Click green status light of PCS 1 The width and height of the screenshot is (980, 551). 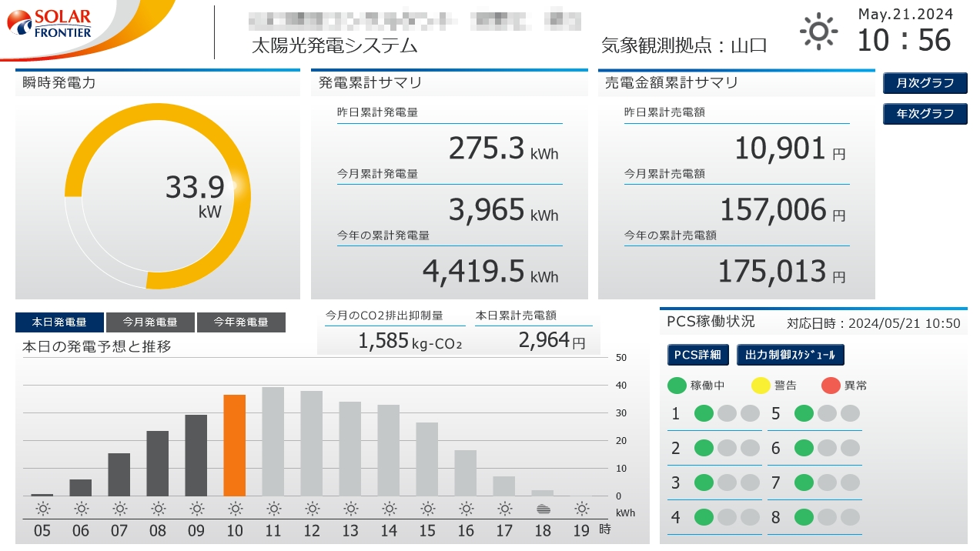click(704, 413)
